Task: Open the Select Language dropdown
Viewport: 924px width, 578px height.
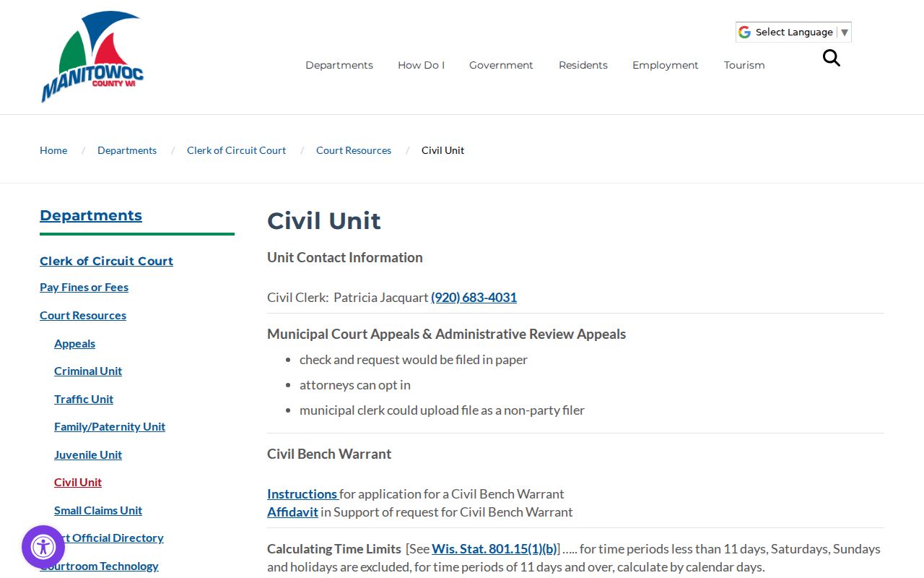Action: pos(793,32)
